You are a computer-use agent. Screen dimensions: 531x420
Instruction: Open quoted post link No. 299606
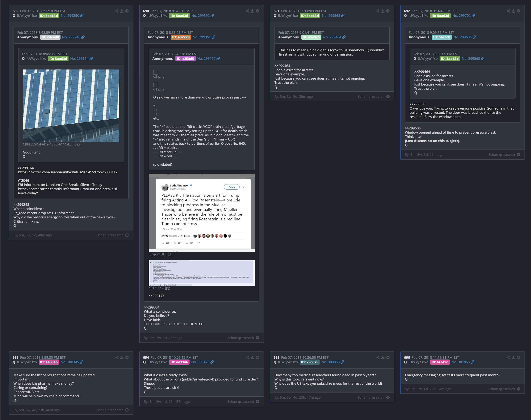pos(463,37)
